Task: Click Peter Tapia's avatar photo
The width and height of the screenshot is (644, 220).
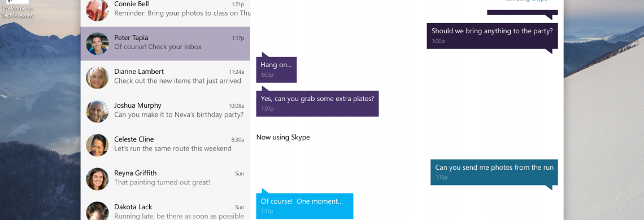Action: click(97, 43)
